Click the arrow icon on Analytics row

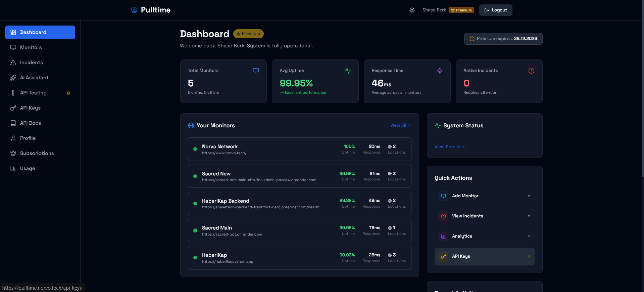[x=529, y=236]
